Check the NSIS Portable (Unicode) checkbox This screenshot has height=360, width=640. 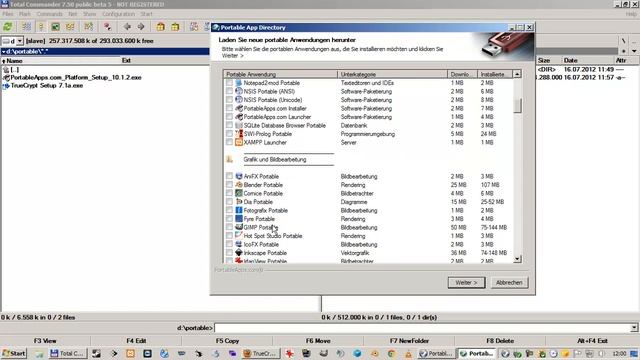[229, 100]
